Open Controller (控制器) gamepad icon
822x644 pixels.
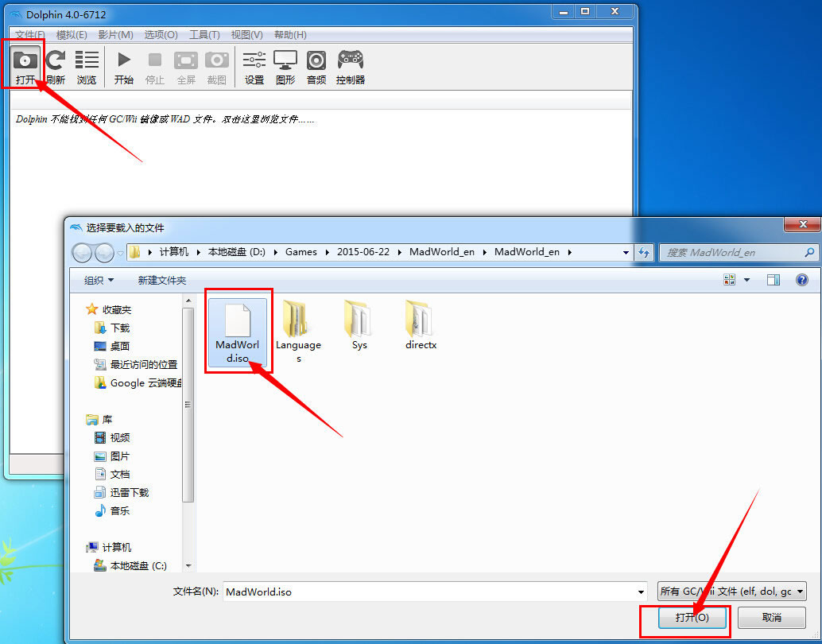[351, 67]
